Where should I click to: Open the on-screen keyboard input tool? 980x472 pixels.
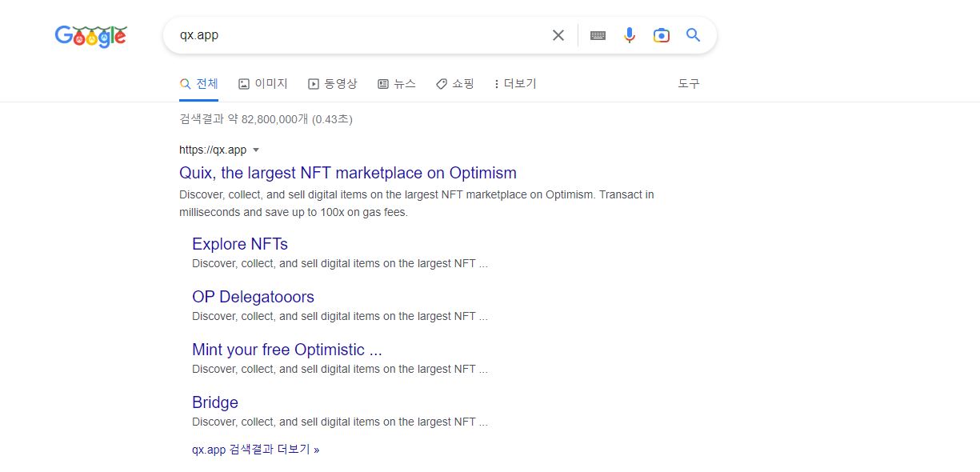click(x=598, y=35)
